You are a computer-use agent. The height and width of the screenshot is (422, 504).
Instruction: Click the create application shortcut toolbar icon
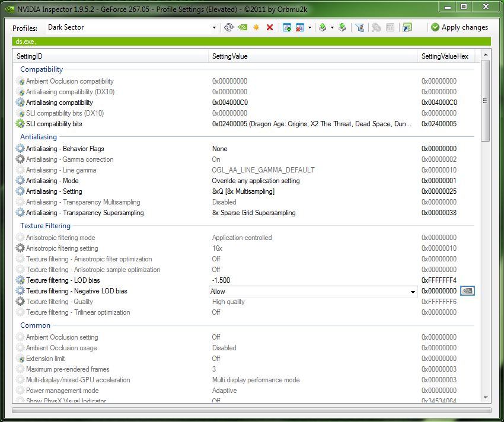(x=407, y=28)
